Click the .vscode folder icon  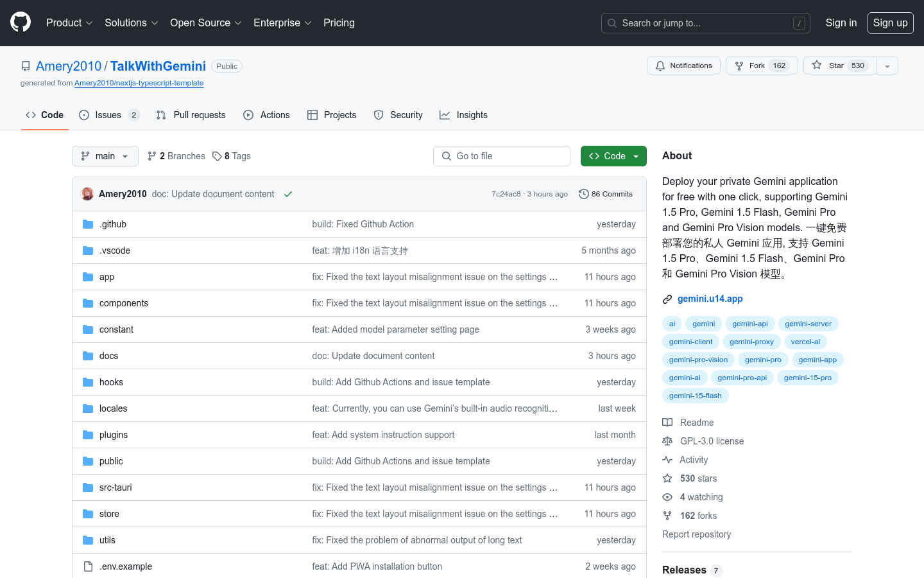click(88, 250)
